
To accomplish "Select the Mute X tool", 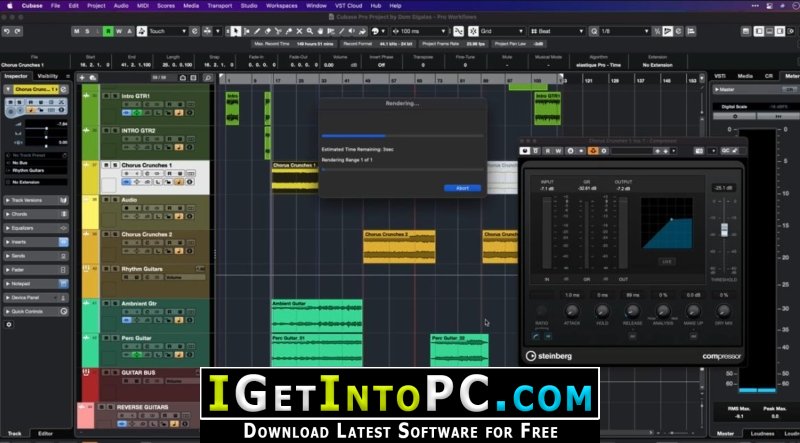I will click(x=299, y=31).
